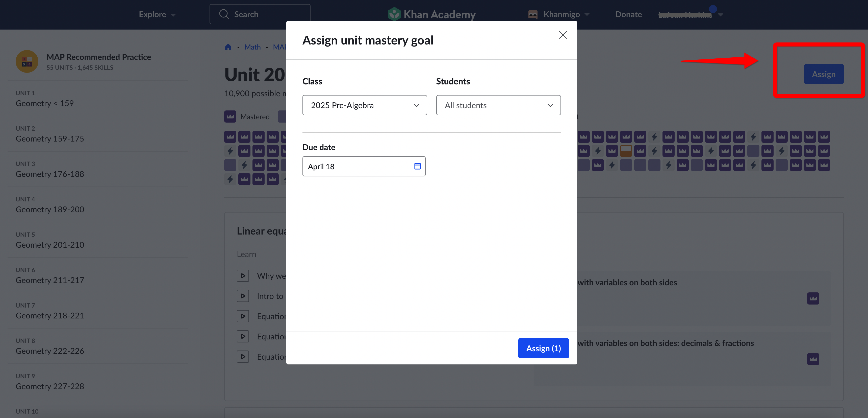Click the blank skill square starting third grid row
The height and width of the screenshot is (418, 868).
[230, 165]
